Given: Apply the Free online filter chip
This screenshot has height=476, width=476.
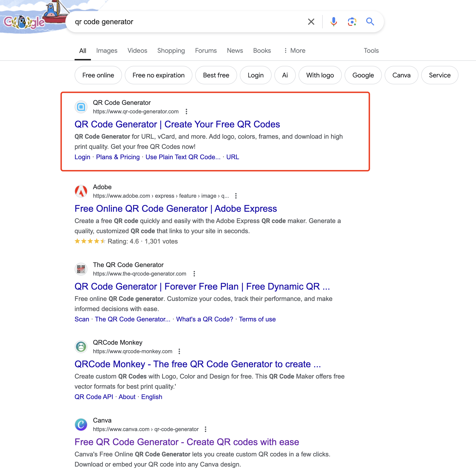Looking at the screenshot, I should (98, 75).
